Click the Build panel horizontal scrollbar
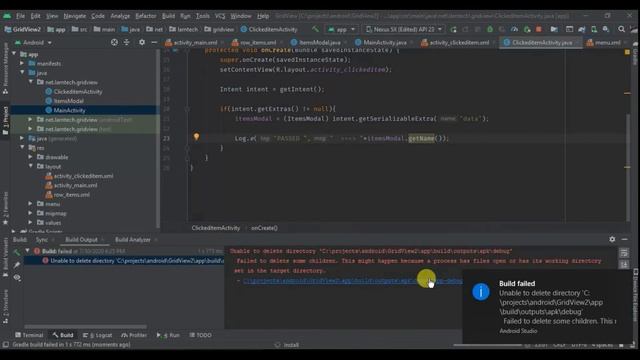The height and width of the screenshot is (360, 640). (x=85, y=327)
